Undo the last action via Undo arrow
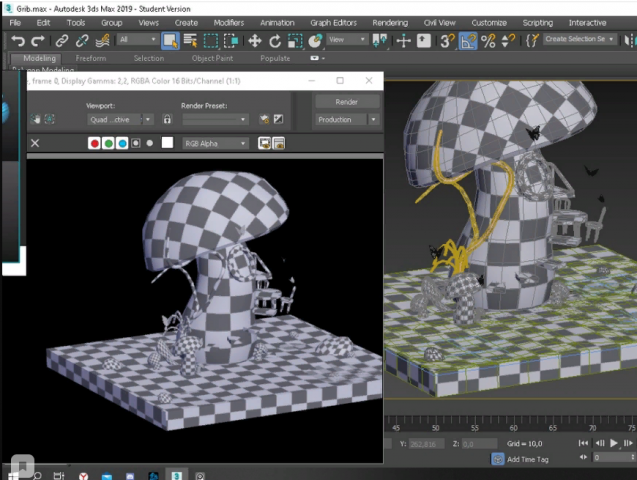Screen dimensions: 637x480 [18, 40]
